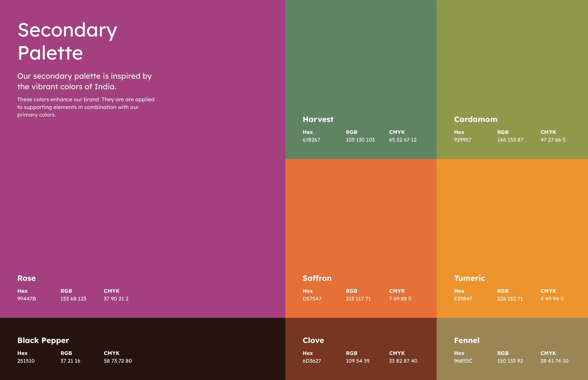Click the Secondary Palette heading

pos(67,41)
